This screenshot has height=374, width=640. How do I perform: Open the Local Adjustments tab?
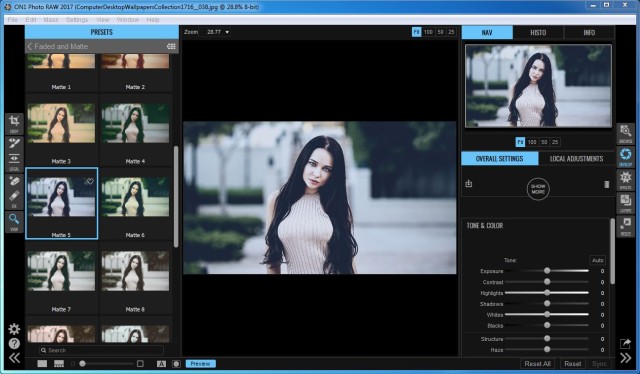[x=576, y=158]
